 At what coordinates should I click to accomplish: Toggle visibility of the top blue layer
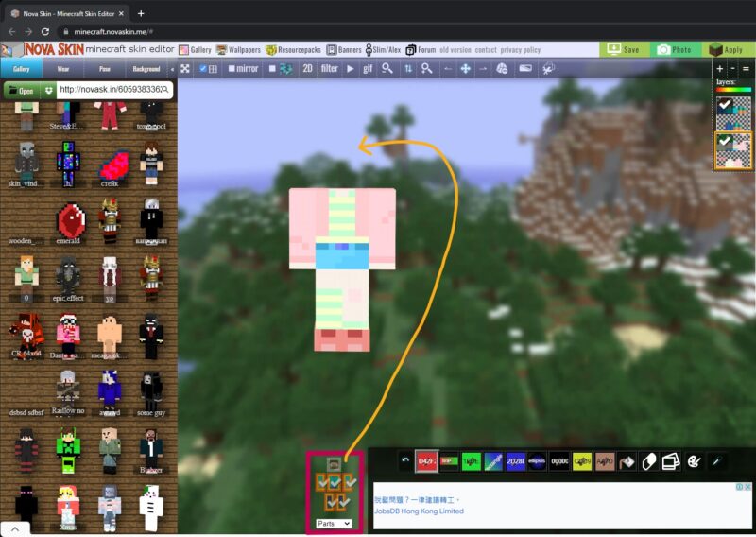click(x=724, y=105)
